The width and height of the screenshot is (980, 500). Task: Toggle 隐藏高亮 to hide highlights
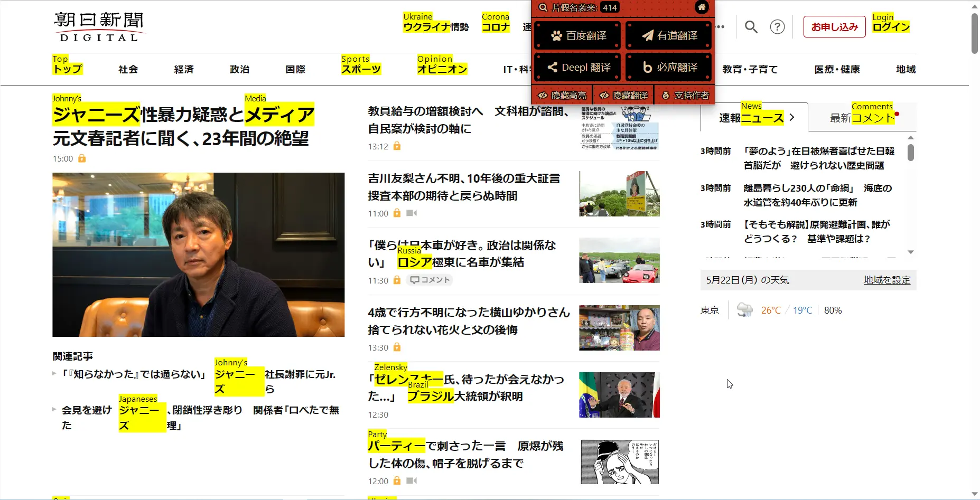pyautogui.click(x=562, y=96)
